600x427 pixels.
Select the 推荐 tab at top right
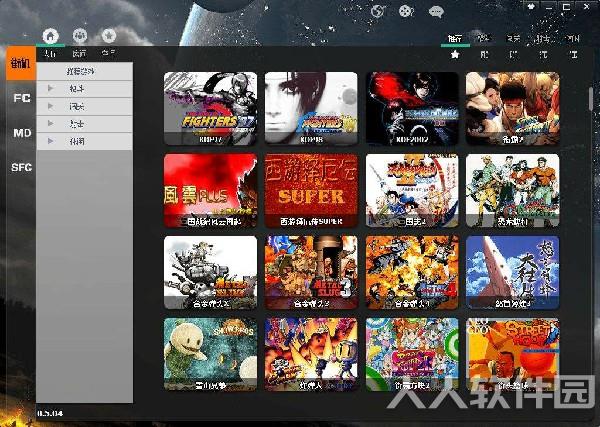455,39
